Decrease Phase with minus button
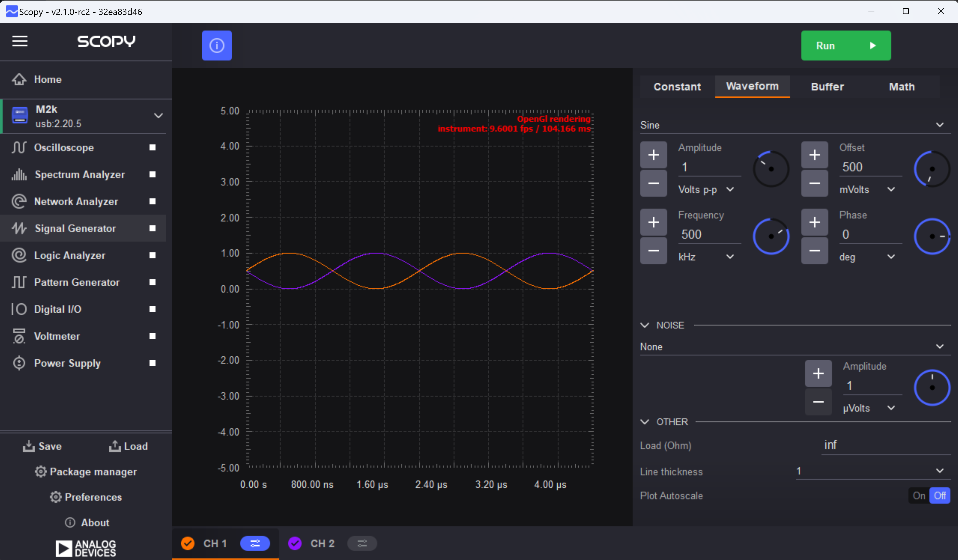The width and height of the screenshot is (958, 560). pos(815,251)
